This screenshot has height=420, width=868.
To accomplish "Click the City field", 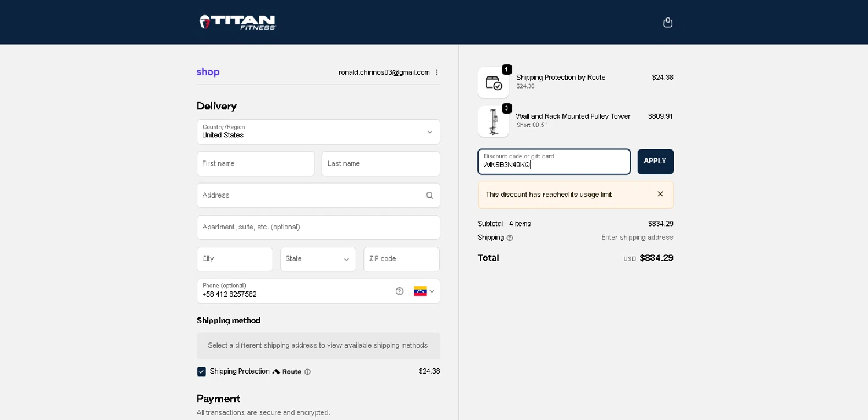I will (x=235, y=259).
